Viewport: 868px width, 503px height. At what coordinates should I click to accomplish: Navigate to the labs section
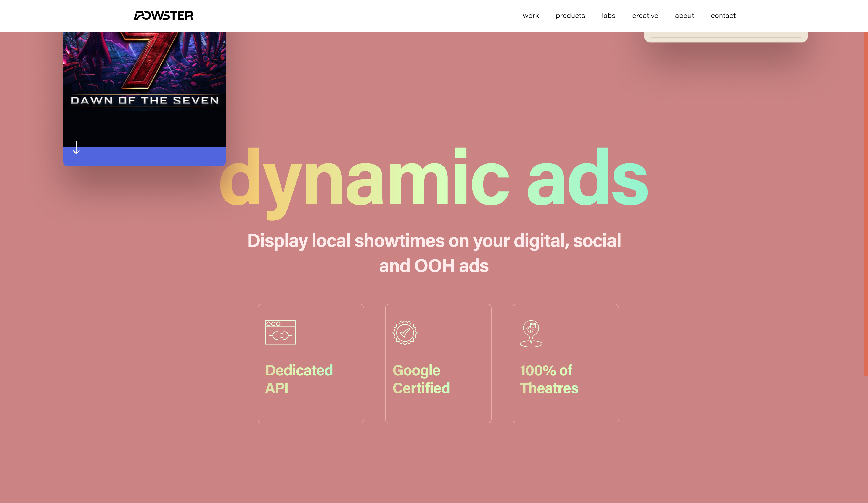click(x=608, y=16)
